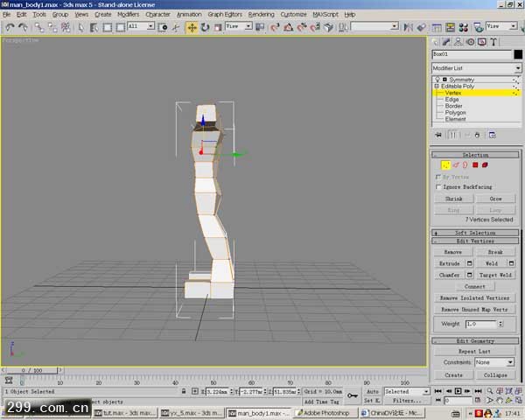
Task: Click the Mirror Selected Objects icon
Action: point(408,27)
